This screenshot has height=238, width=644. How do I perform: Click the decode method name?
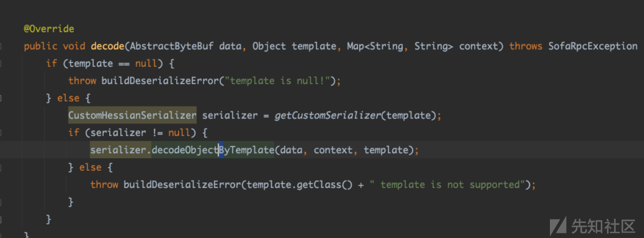coord(108,46)
